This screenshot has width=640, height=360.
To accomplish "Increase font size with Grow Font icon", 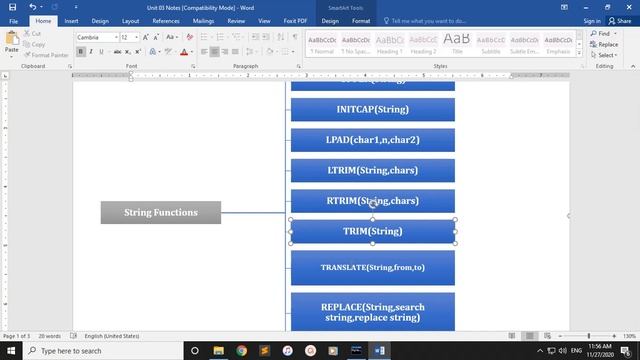I will pos(146,37).
